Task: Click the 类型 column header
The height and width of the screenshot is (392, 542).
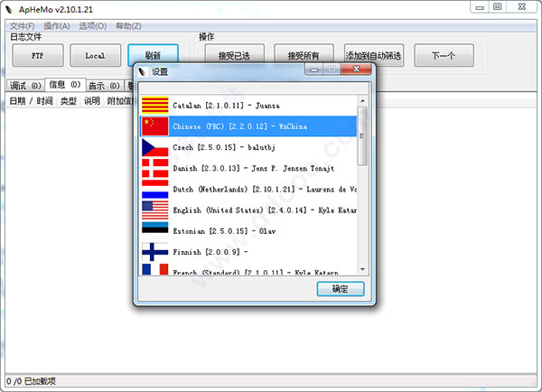Action: coord(68,101)
